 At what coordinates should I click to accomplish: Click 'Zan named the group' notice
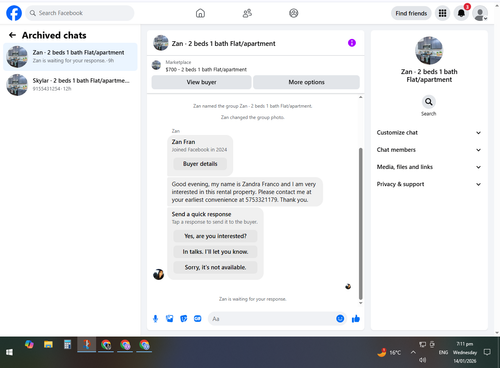(x=253, y=106)
